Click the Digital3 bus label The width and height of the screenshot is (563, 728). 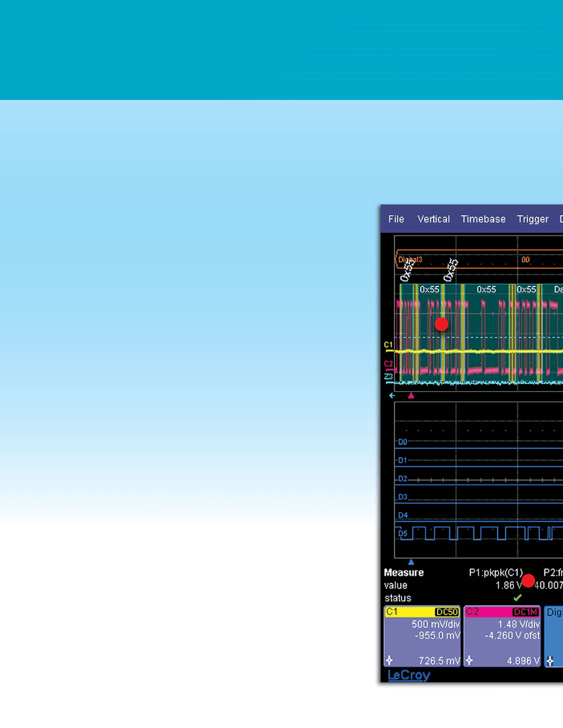point(410,260)
